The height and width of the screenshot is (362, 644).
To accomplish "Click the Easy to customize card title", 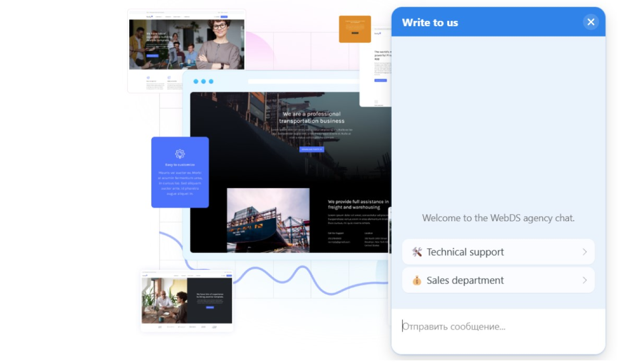I will 180,165.
